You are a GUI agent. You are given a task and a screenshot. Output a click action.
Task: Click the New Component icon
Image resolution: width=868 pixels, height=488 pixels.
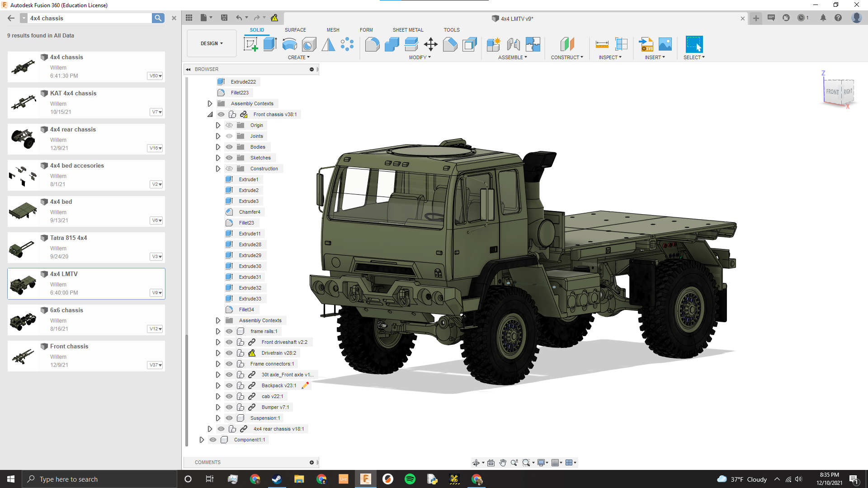(493, 44)
